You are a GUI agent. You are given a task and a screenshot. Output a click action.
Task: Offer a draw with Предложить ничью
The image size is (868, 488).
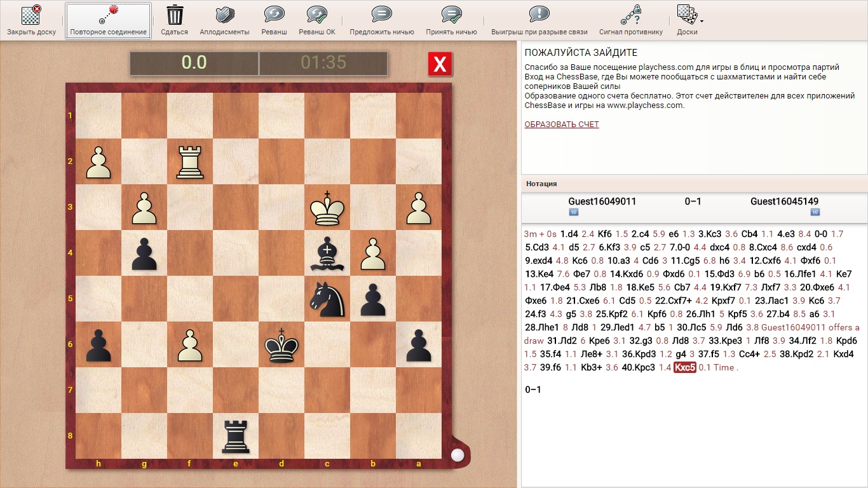[381, 15]
